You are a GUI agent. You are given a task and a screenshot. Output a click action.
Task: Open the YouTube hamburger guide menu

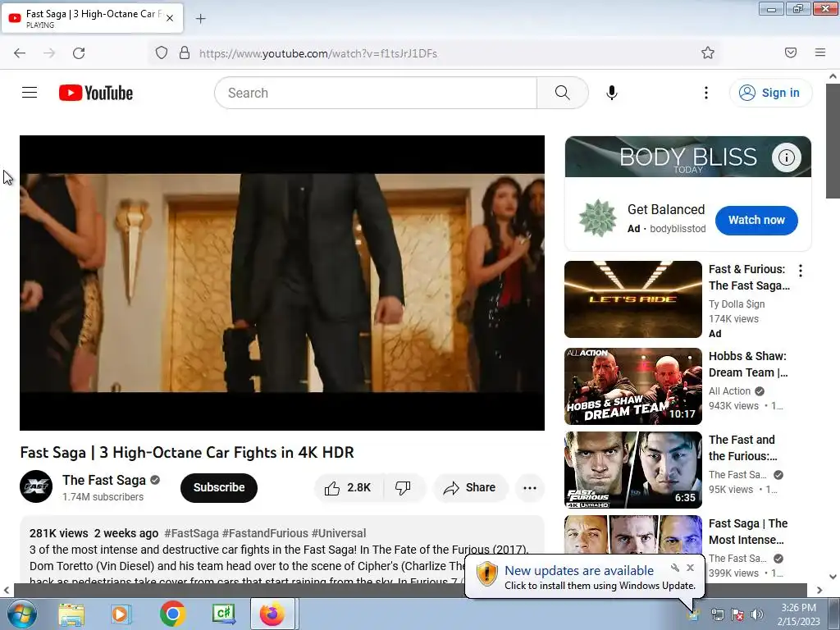pos(30,93)
